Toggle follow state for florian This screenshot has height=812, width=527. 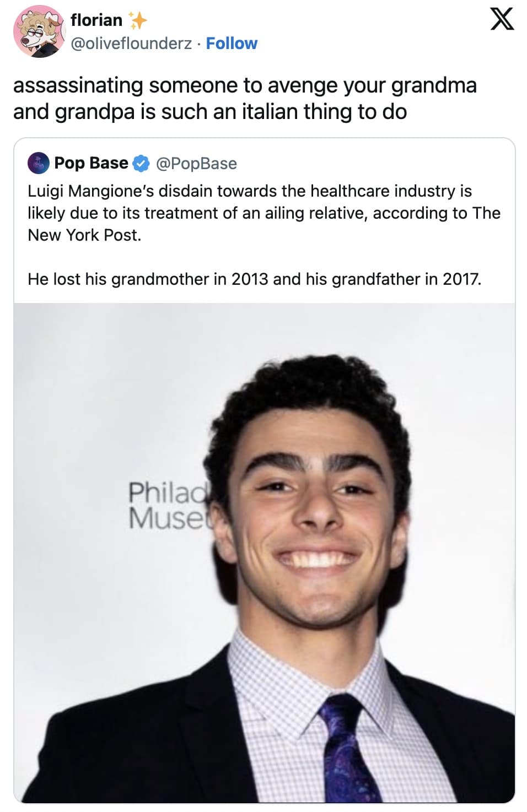232,44
